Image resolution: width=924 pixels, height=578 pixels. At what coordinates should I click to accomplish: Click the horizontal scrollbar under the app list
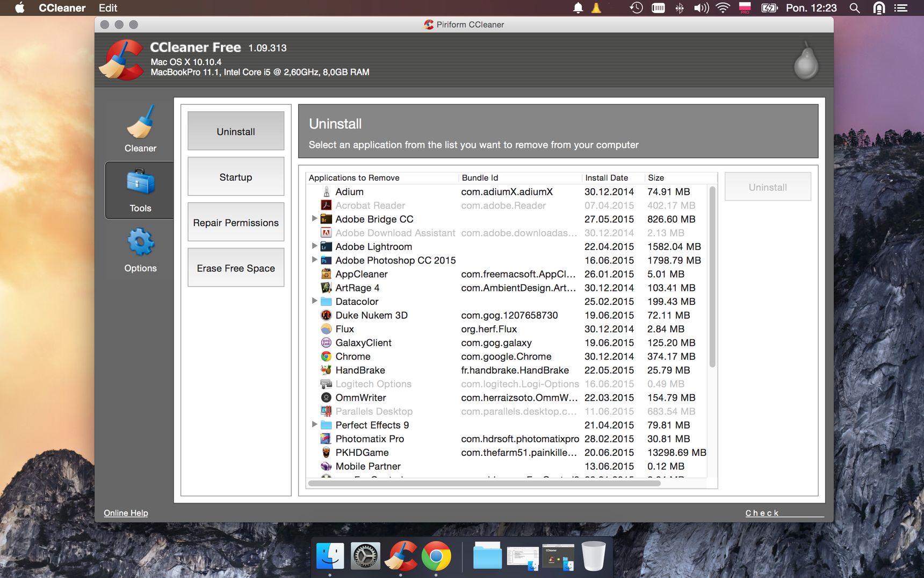pyautogui.click(x=485, y=483)
